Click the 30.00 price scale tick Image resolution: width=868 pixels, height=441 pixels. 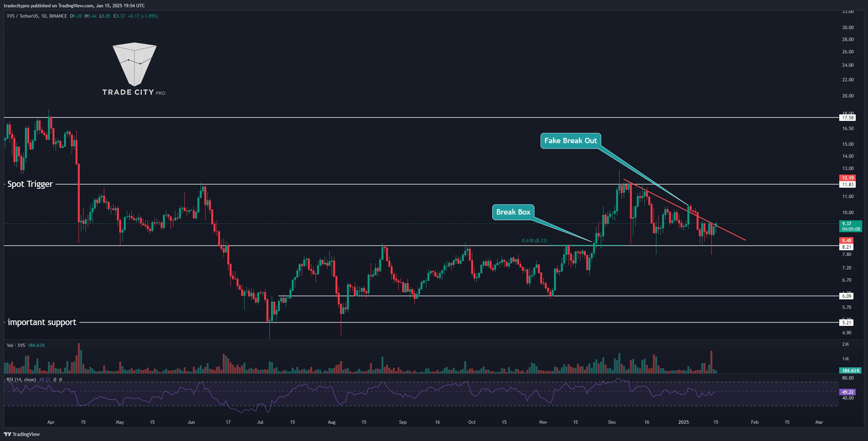click(848, 28)
